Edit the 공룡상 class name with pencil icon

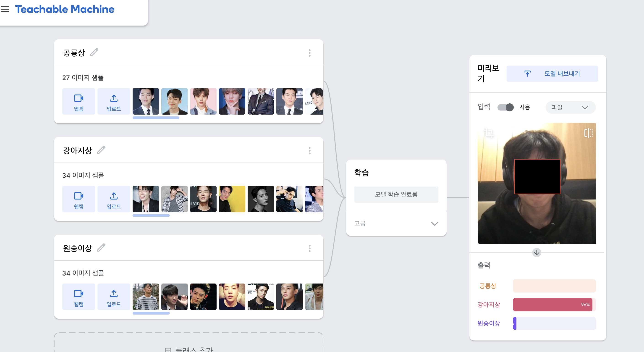[x=94, y=53]
